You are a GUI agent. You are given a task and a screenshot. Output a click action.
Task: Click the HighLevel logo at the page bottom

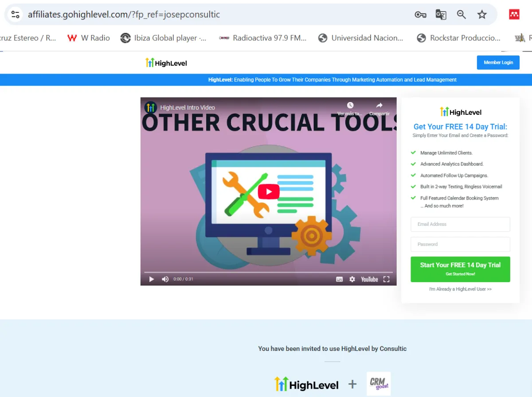coord(306,385)
